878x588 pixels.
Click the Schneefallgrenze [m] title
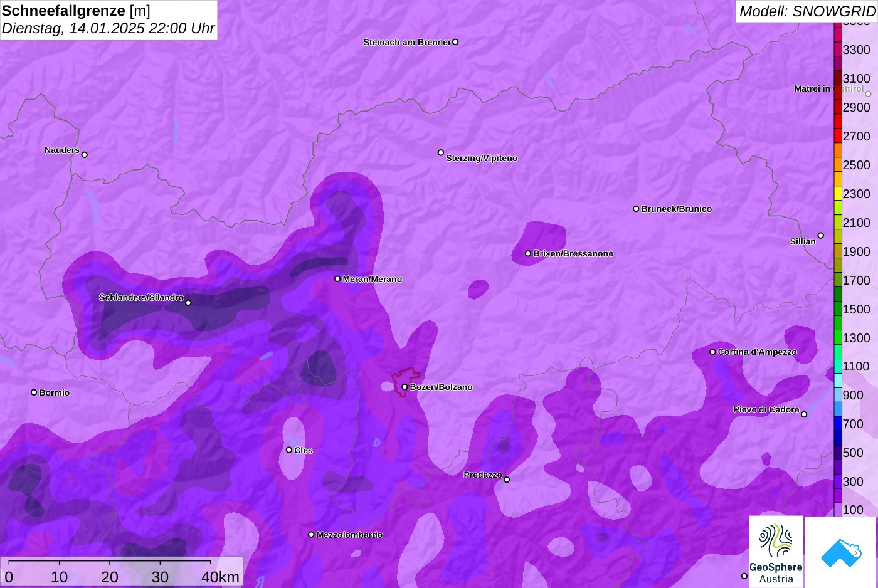pos(76,11)
